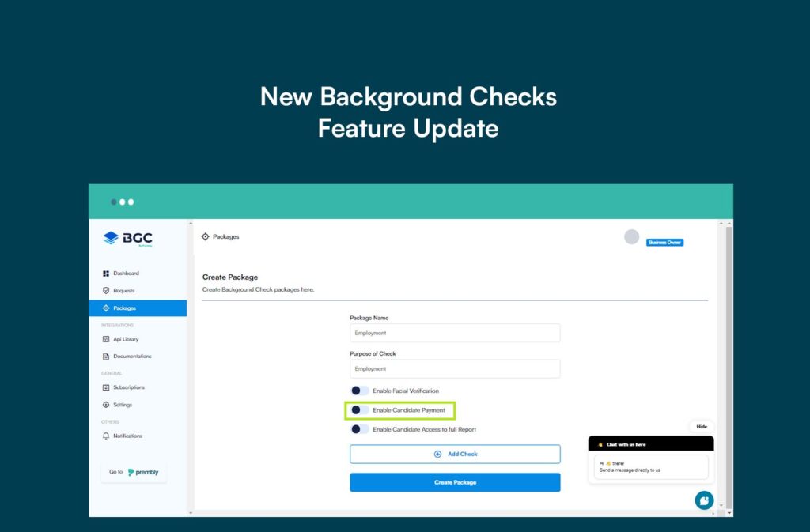Toggle Enable Facial Verification switch
Image resolution: width=810 pixels, height=532 pixels.
click(x=360, y=391)
